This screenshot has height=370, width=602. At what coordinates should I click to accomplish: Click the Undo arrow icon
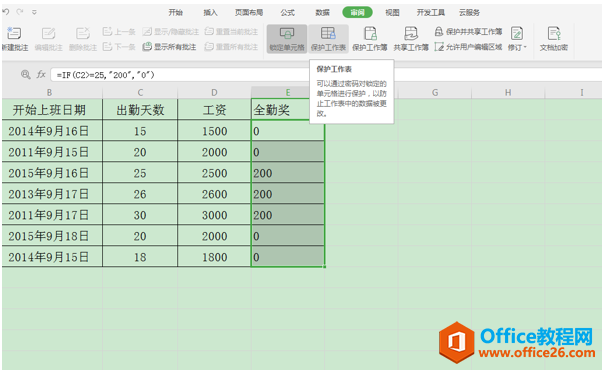(6, 12)
